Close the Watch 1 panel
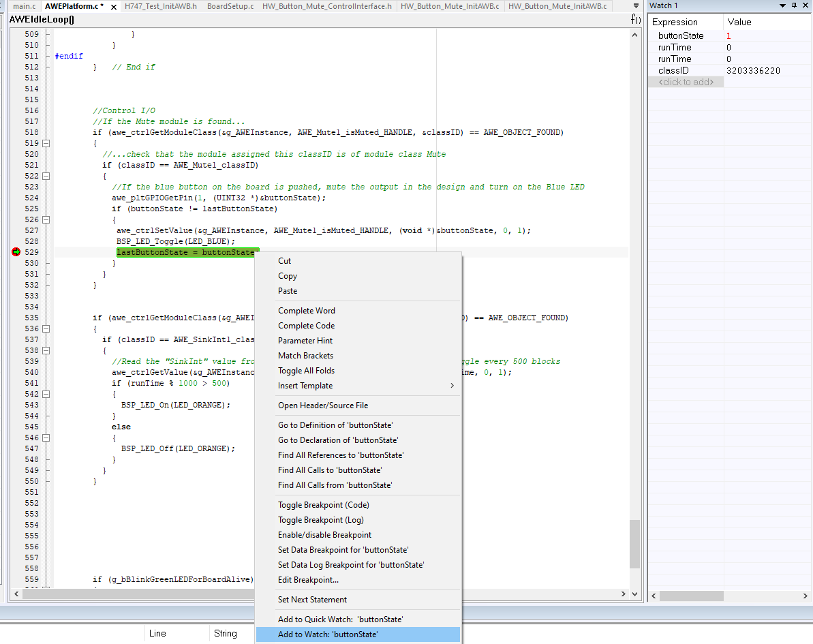The image size is (813, 644). tap(806, 5)
